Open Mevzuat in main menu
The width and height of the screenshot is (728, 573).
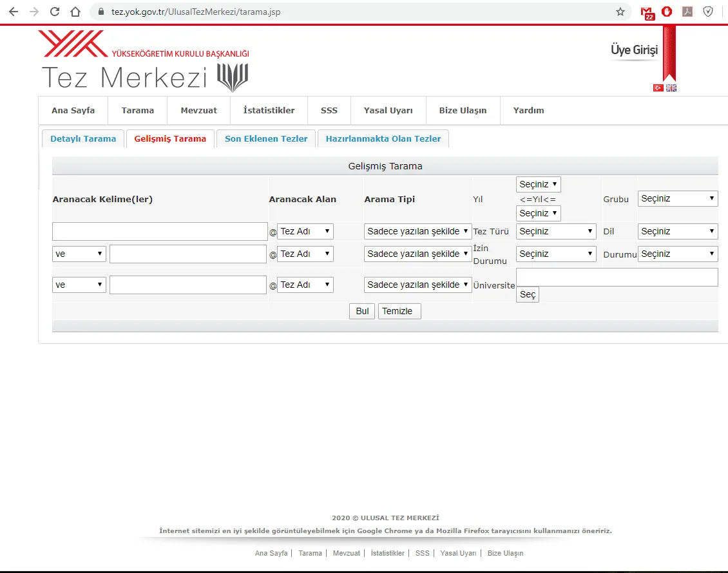(198, 111)
